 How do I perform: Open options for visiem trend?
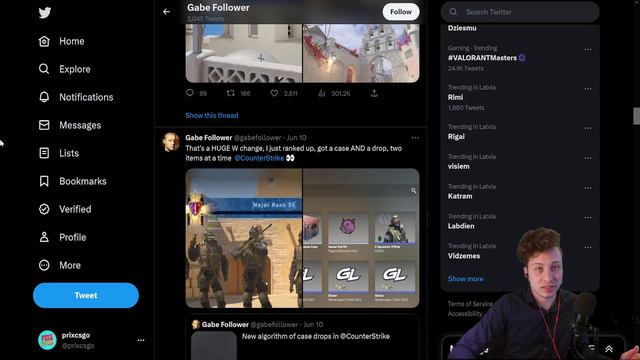tap(588, 158)
